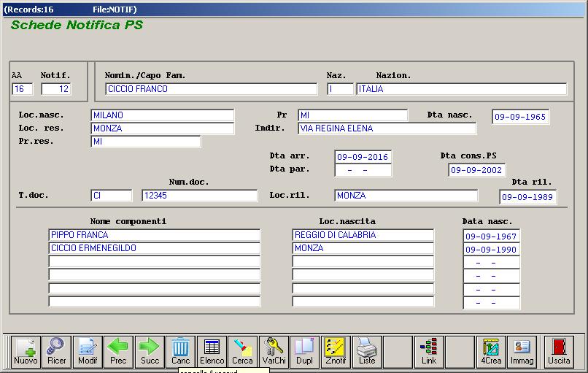Click the Nome componenti column header
Image resolution: width=588 pixels, height=373 pixels.
[128, 221]
